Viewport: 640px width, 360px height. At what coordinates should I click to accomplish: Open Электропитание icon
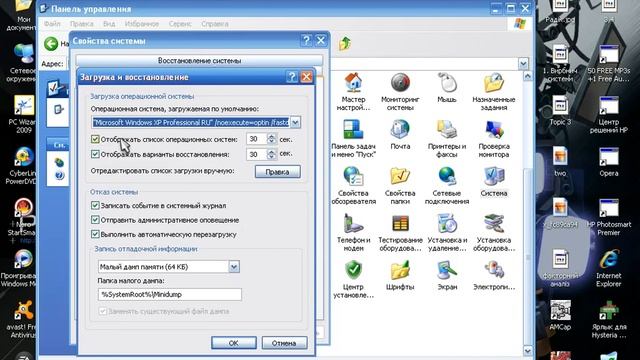coord(494,270)
